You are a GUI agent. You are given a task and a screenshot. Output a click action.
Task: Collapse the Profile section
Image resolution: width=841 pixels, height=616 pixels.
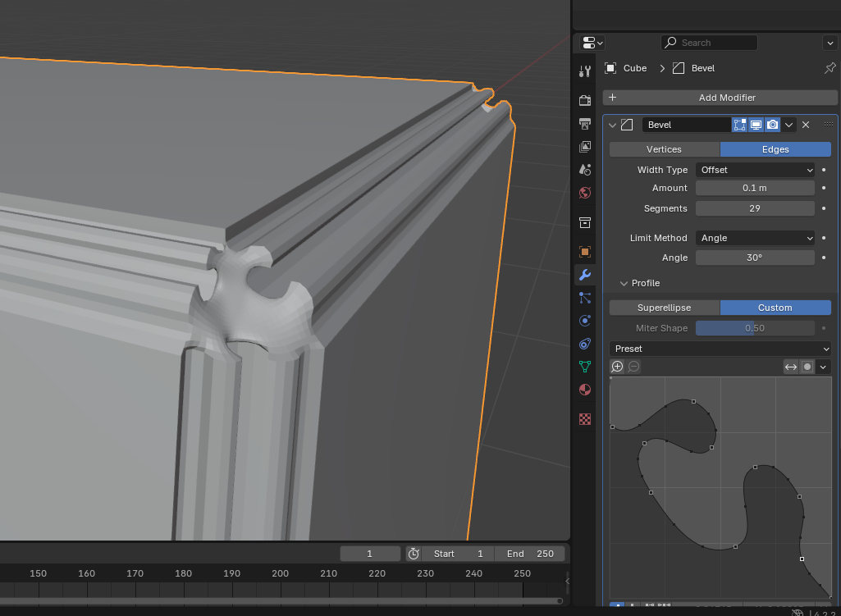[624, 283]
